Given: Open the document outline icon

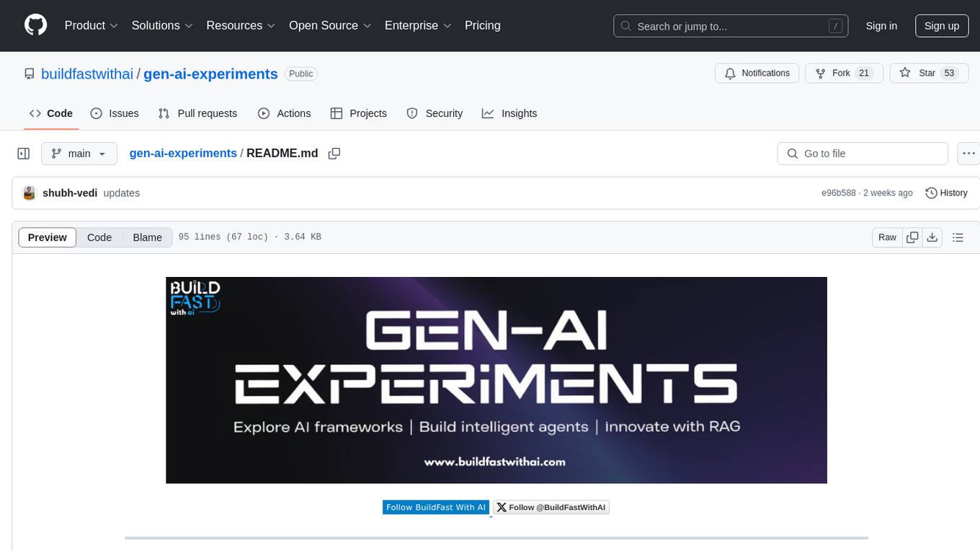Looking at the screenshot, I should pyautogui.click(x=958, y=237).
